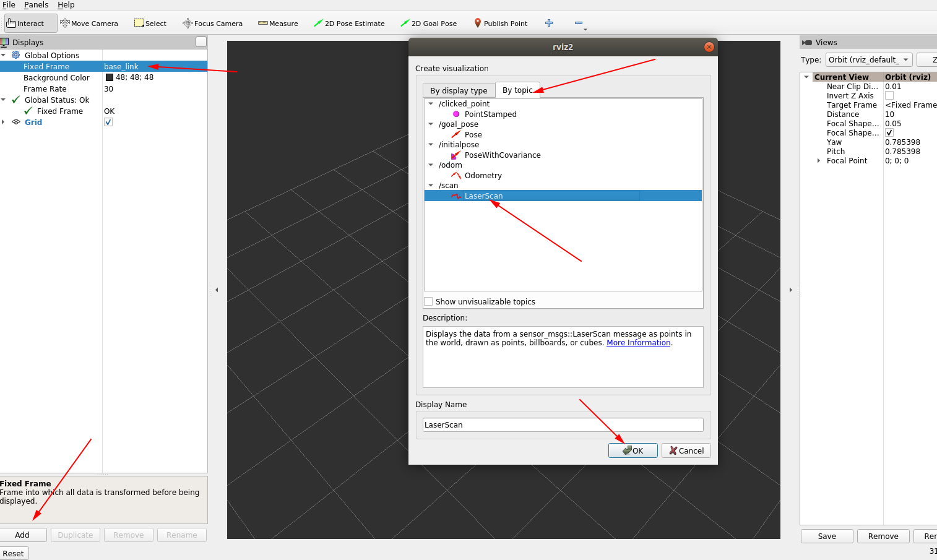Viewport: 937px width, 560px height.
Task: Activate the Publish Point tool
Action: pos(501,23)
